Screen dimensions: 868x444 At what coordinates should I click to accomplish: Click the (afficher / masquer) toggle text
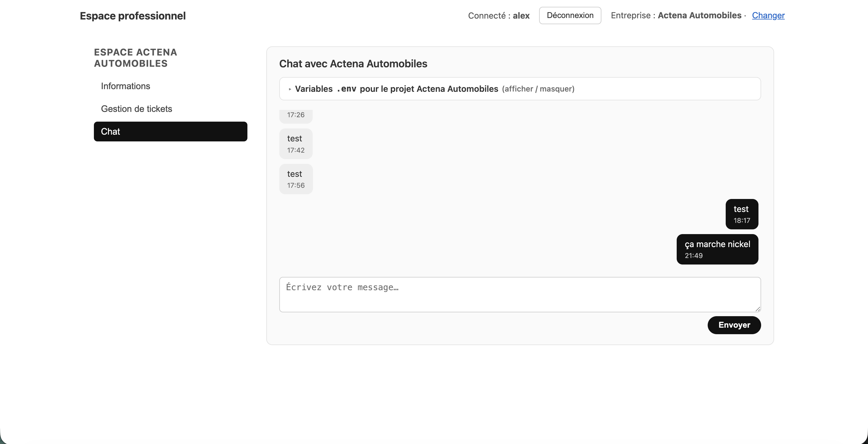[538, 89]
